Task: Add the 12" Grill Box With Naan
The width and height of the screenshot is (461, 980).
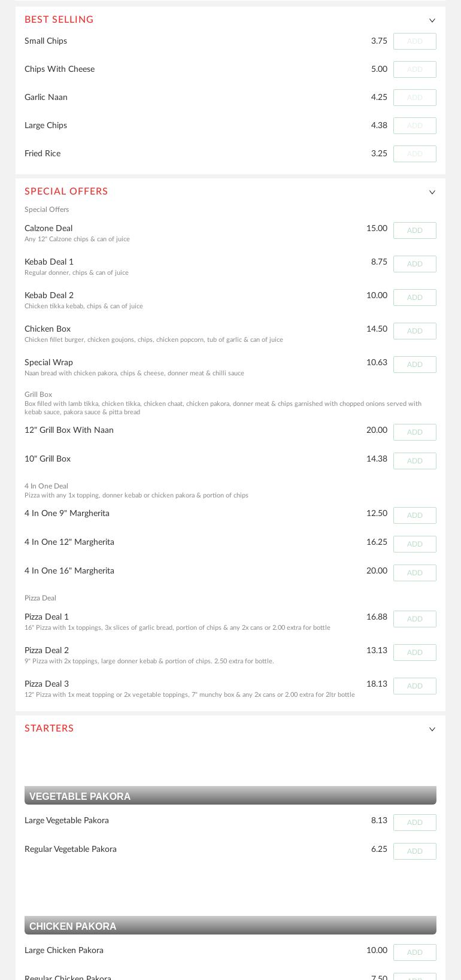Action: pos(414,432)
